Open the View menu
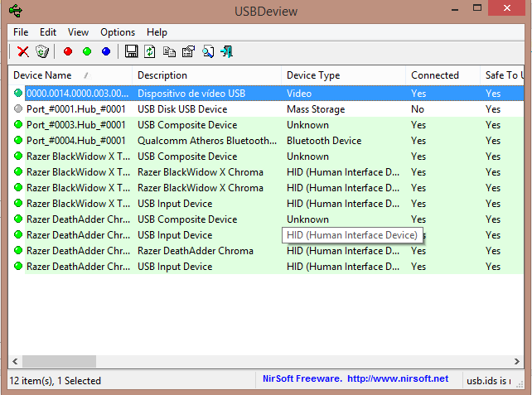 (78, 32)
